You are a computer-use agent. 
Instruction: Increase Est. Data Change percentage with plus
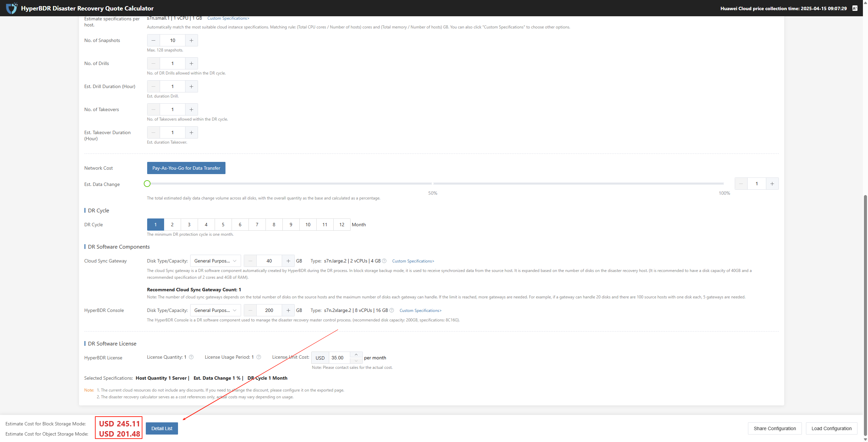click(x=772, y=184)
